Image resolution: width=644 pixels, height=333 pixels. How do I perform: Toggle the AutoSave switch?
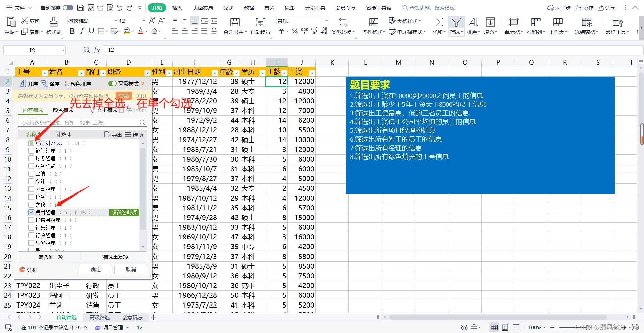coord(68,8)
